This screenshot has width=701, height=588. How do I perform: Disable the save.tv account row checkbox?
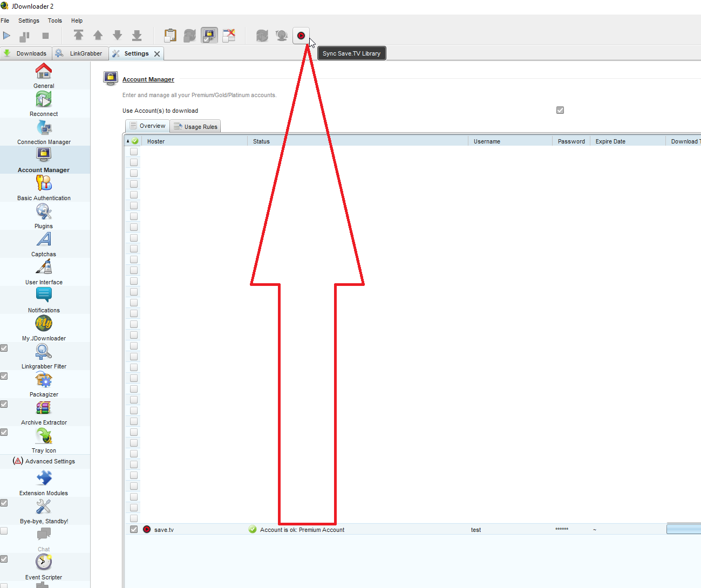click(x=134, y=529)
